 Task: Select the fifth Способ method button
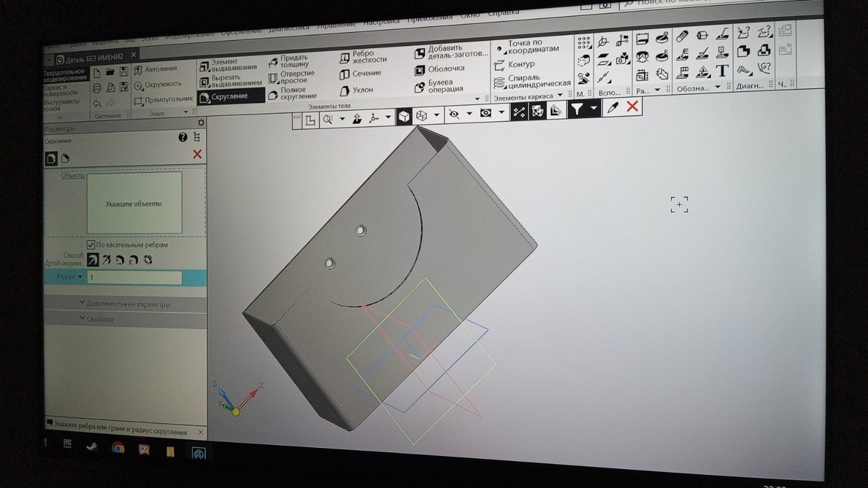(148, 260)
